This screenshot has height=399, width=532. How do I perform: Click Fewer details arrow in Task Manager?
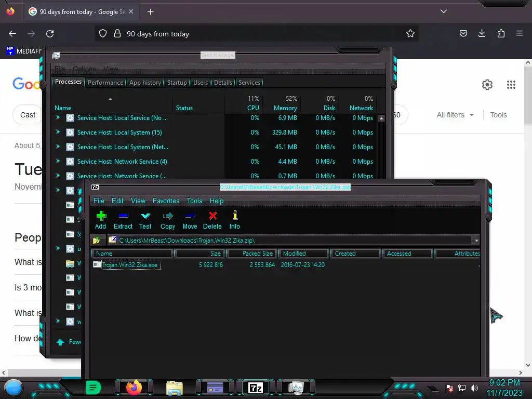click(x=60, y=342)
